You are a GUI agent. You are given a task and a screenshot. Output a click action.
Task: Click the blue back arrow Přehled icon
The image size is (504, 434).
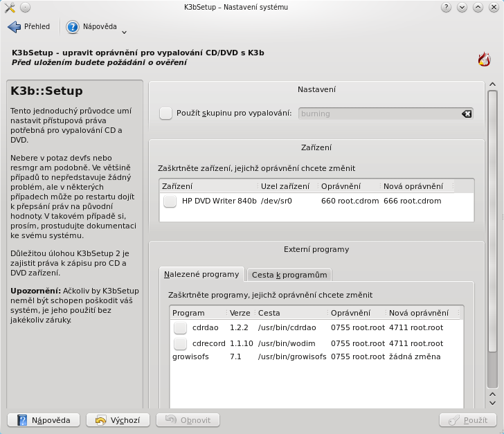pyautogui.click(x=14, y=27)
